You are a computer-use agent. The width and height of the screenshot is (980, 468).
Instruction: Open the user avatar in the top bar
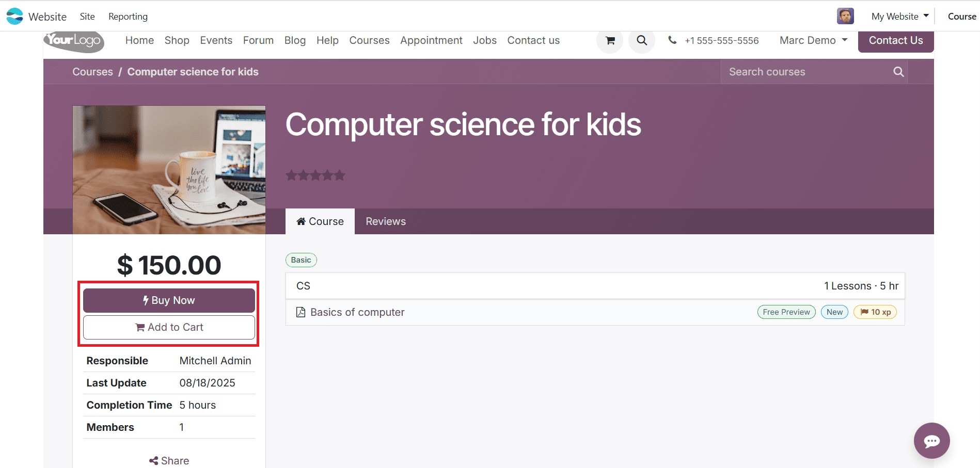pos(845,16)
